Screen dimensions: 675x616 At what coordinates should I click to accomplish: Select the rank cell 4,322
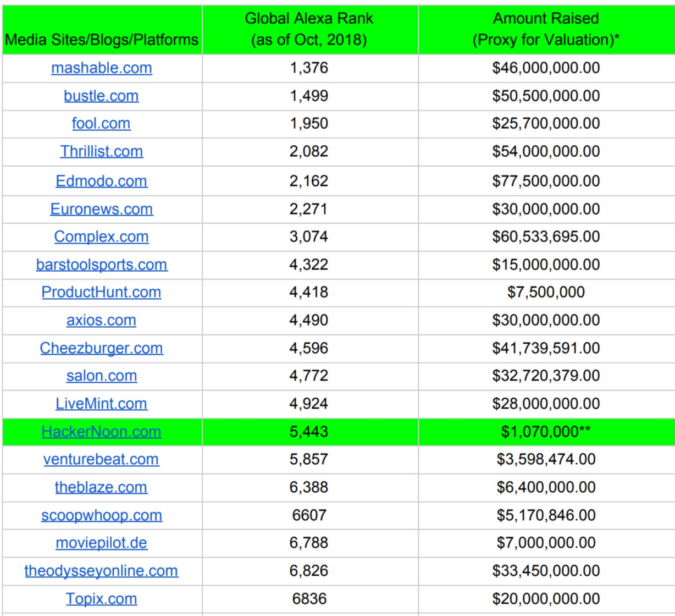(x=310, y=265)
